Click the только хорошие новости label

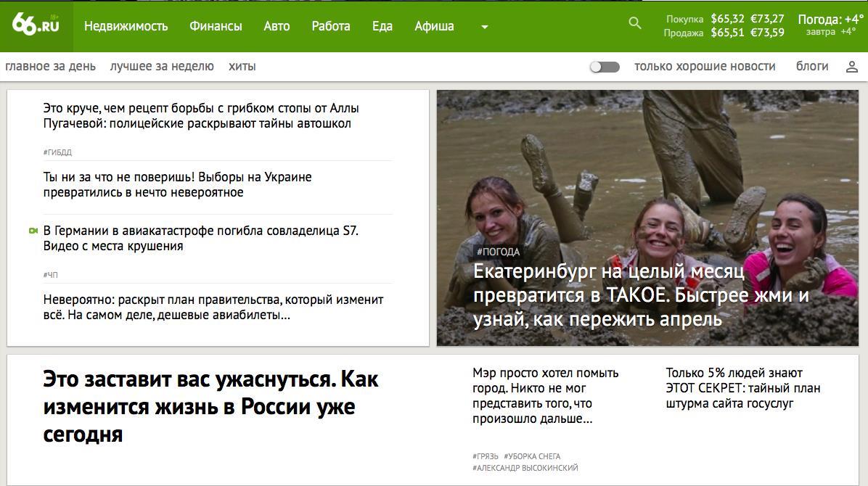(x=705, y=67)
